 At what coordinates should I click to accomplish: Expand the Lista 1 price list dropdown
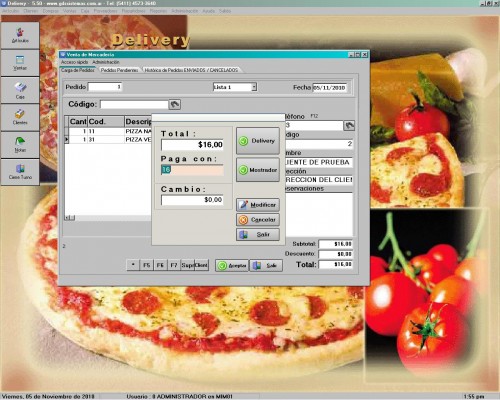point(254,87)
